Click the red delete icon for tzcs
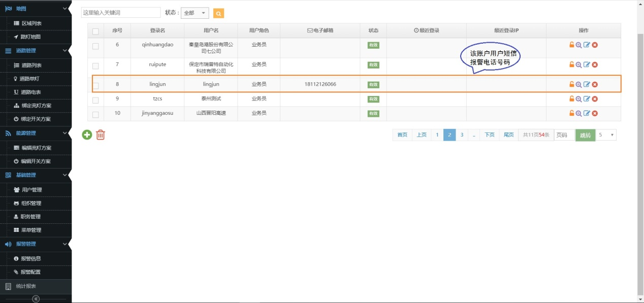The width and height of the screenshot is (644, 303). pyautogui.click(x=595, y=99)
